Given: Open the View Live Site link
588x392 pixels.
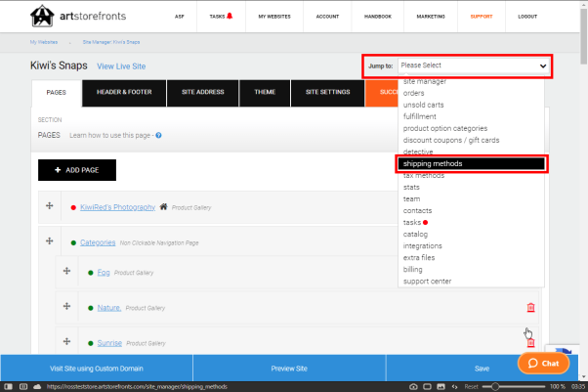Looking at the screenshot, I should [121, 66].
